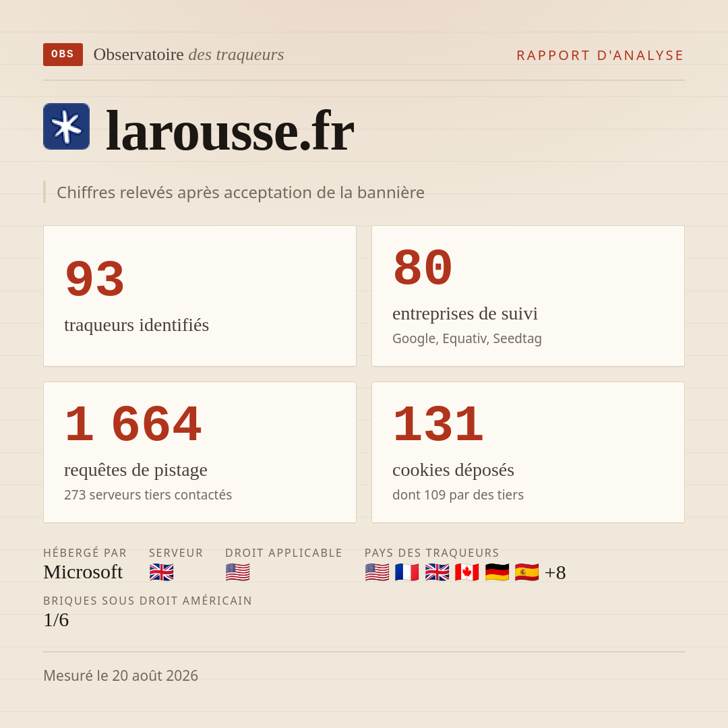Click the UK flag in Pays des traqueurs
Viewport: 728px width, 728px height.
pyautogui.click(x=437, y=572)
